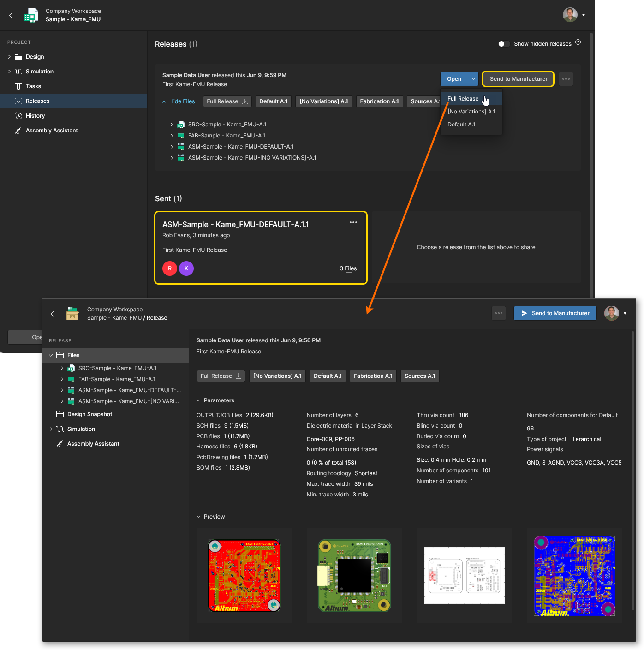Screen dimensions: 644x650
Task: Expand ASM-Sample - Kame_FMU-[NO VARIATIONS]-A.1 row
Action: 172,158
